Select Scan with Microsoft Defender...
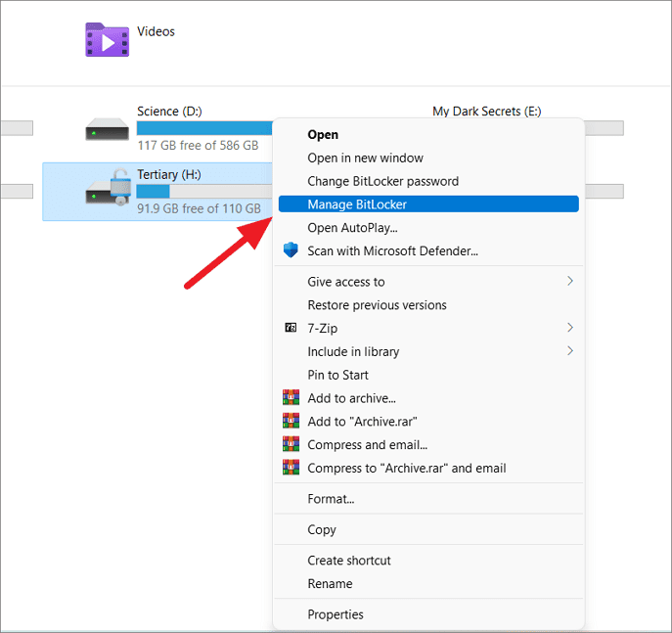Viewport: 672px width, 633px height. (428, 250)
